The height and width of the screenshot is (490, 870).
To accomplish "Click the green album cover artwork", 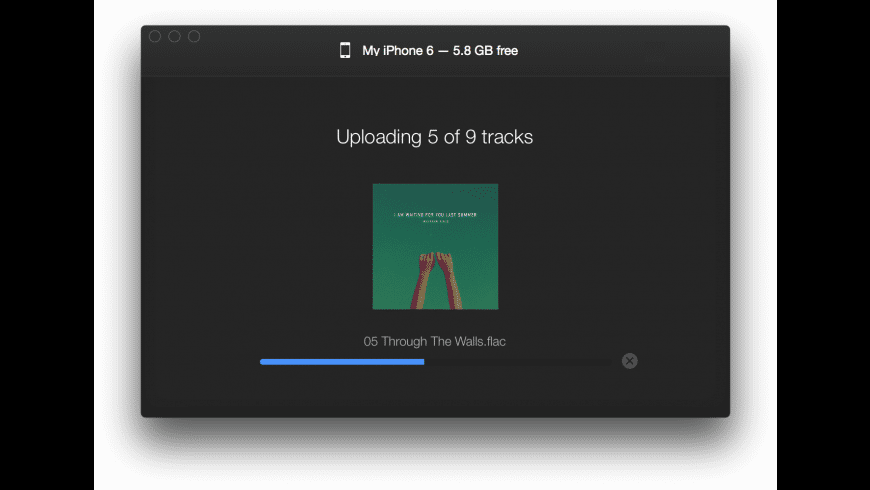I will [435, 246].
